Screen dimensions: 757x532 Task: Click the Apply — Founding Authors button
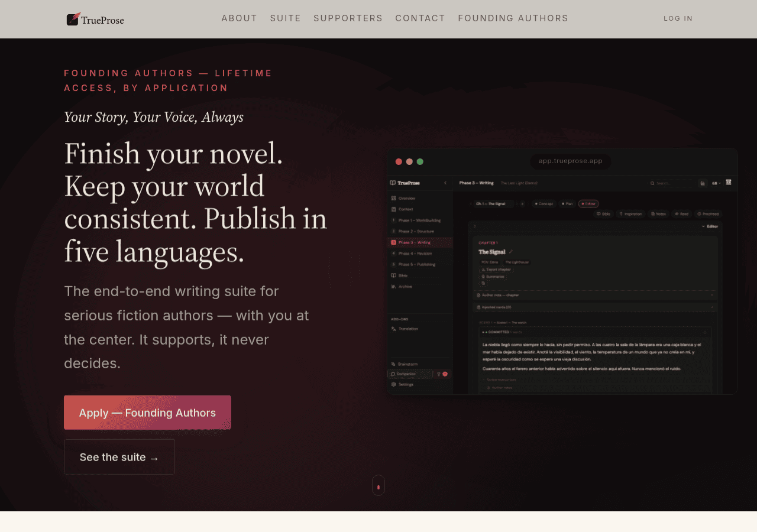coord(147,412)
